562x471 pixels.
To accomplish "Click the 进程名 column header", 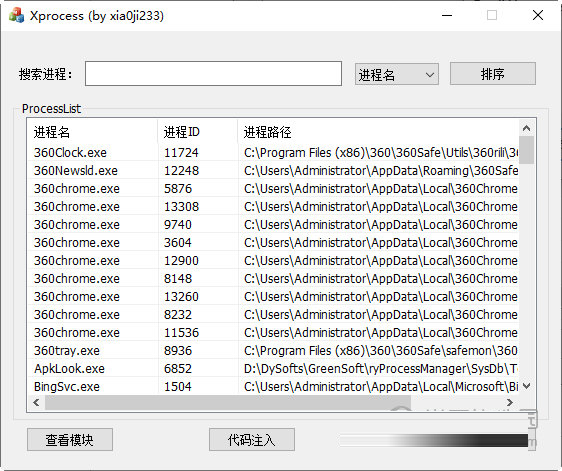I will pos(92,132).
